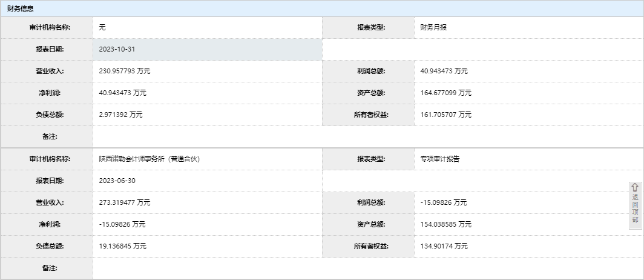Click the 财务信息 section header
Image resolution: width=644 pixels, height=280 pixels.
(21, 8)
